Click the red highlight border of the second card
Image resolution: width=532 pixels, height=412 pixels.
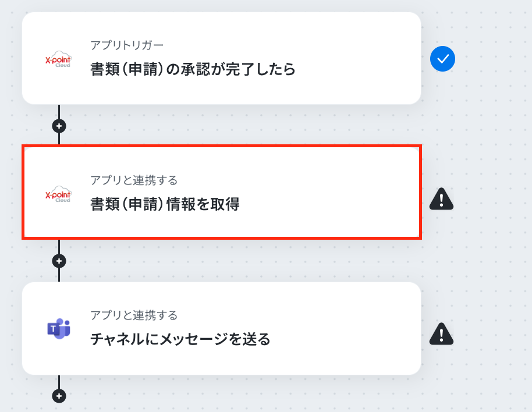(x=222, y=146)
